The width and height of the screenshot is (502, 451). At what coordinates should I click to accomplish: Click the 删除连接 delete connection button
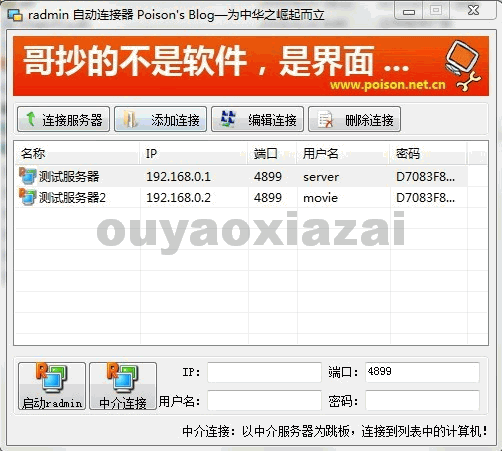[354, 119]
